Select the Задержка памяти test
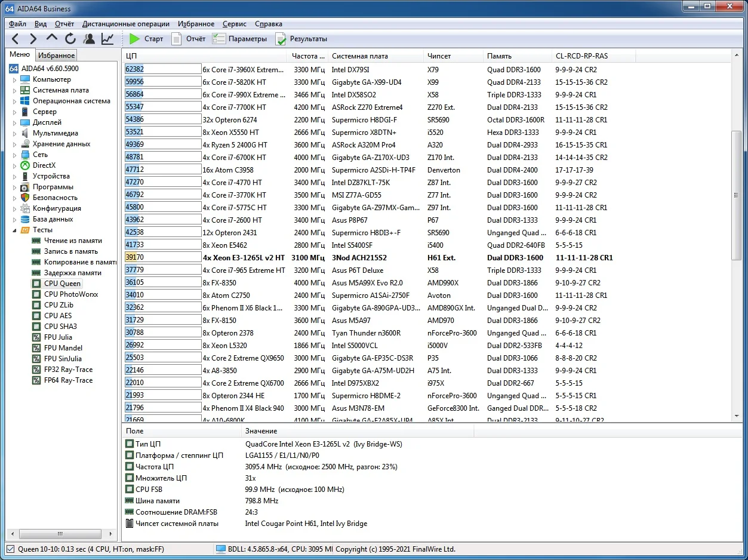 (x=73, y=273)
